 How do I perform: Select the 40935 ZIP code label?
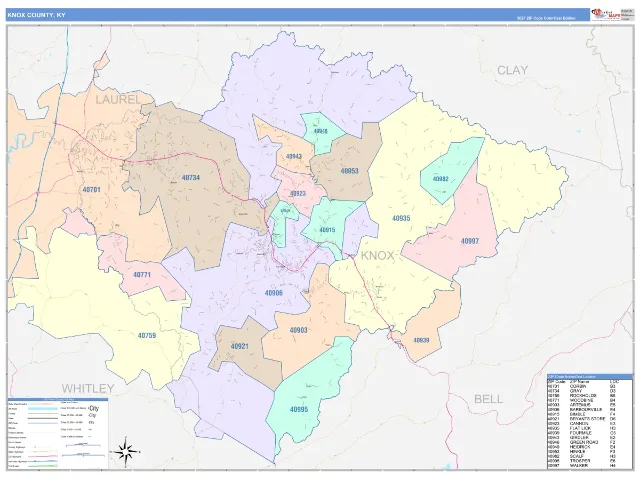(401, 218)
